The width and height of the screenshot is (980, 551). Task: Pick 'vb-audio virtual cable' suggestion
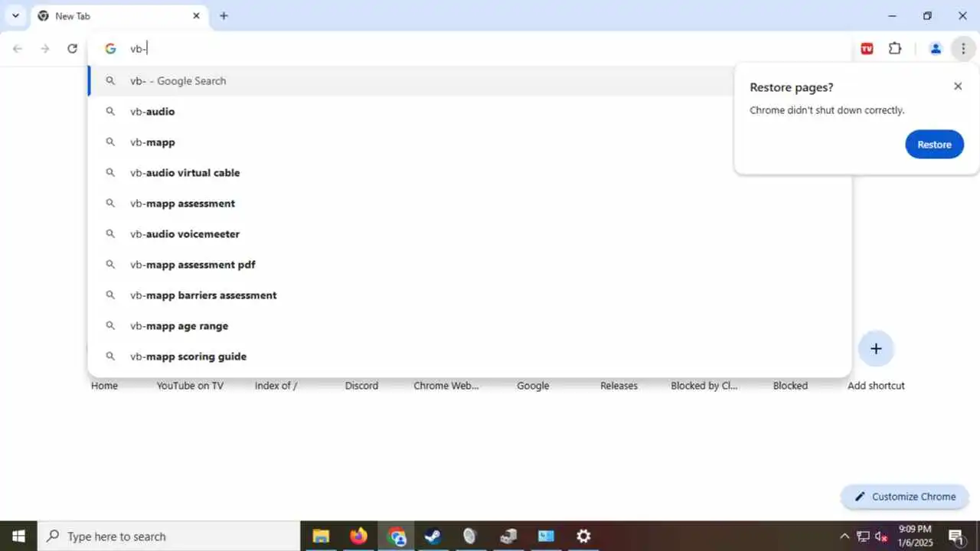(470, 172)
